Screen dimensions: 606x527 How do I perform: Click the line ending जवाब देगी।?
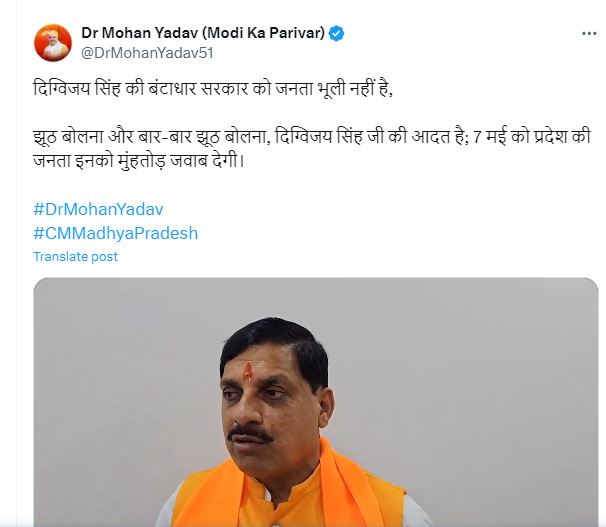pos(139,161)
